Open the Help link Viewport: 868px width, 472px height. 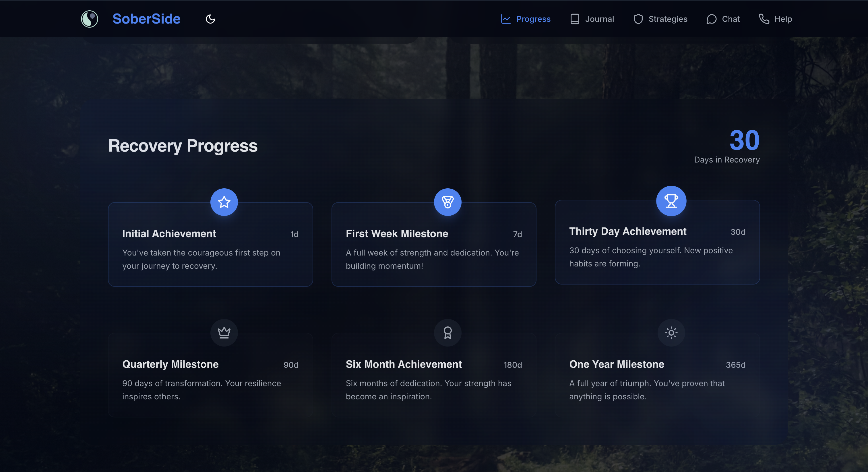775,19
